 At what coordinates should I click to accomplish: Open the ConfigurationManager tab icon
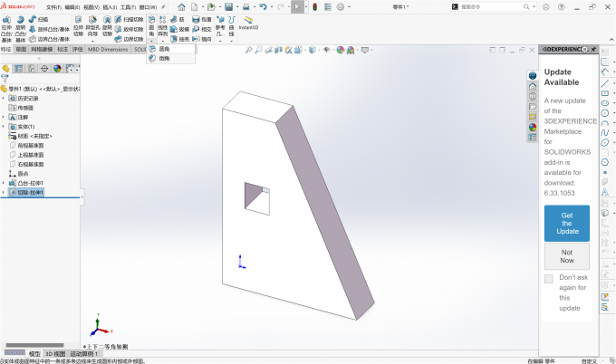(32, 68)
